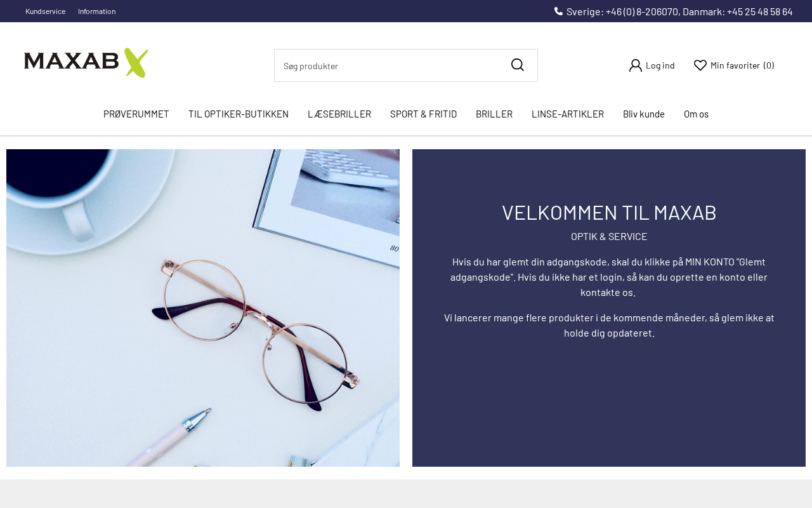Open LINSE-ARTIKLER menu item
The height and width of the screenshot is (508, 812).
click(568, 114)
